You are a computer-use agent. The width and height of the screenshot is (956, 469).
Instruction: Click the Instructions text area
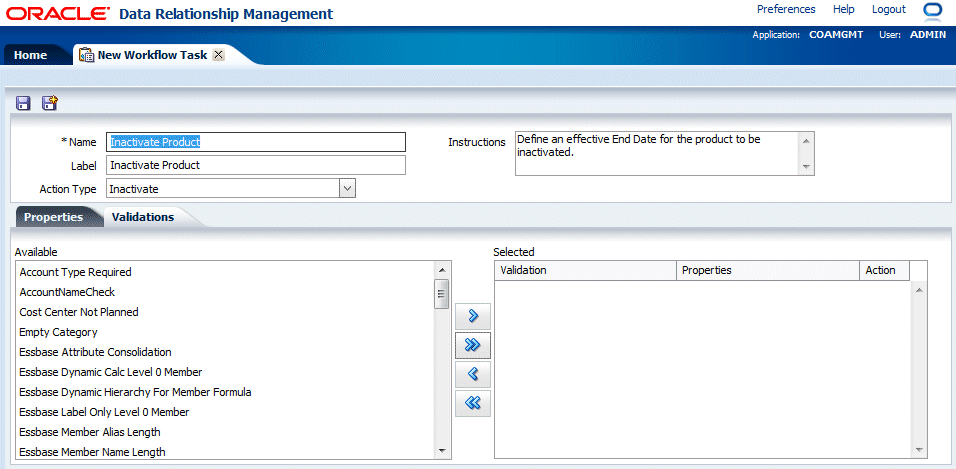point(657,153)
